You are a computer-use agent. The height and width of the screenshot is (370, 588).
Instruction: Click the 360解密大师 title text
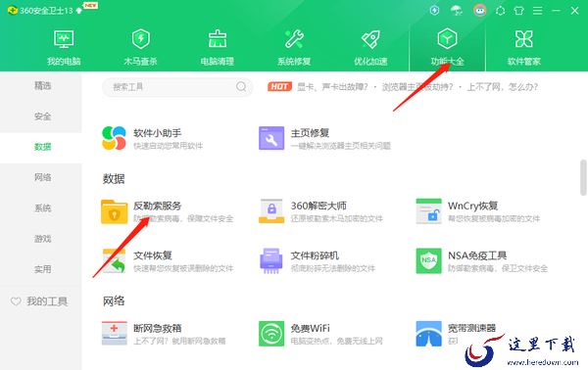(318, 206)
